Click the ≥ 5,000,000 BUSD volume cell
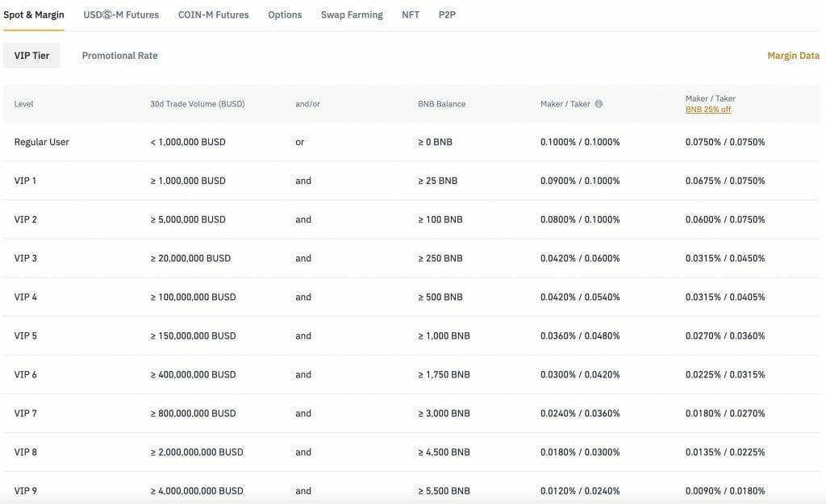This screenshot has width=826, height=504. pos(188,219)
